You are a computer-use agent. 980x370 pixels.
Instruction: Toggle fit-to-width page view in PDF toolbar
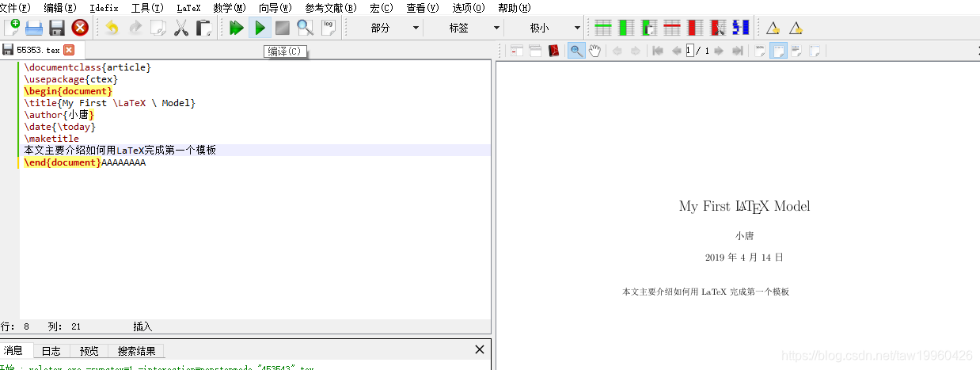[778, 51]
